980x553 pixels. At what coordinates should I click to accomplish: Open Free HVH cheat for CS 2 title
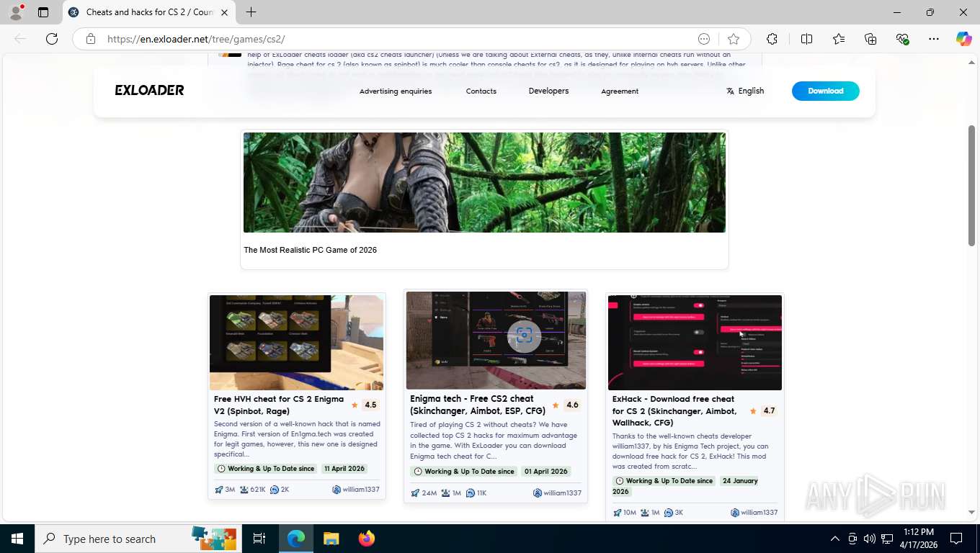tap(279, 405)
